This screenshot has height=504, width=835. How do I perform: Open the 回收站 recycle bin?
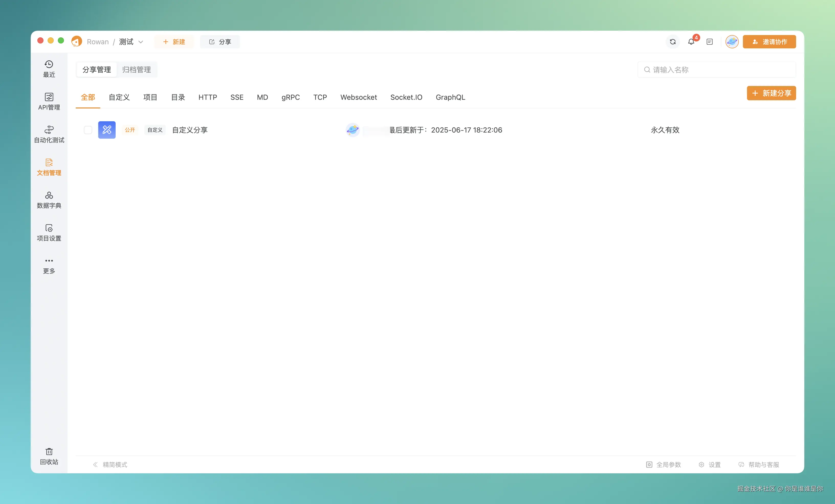click(x=49, y=456)
